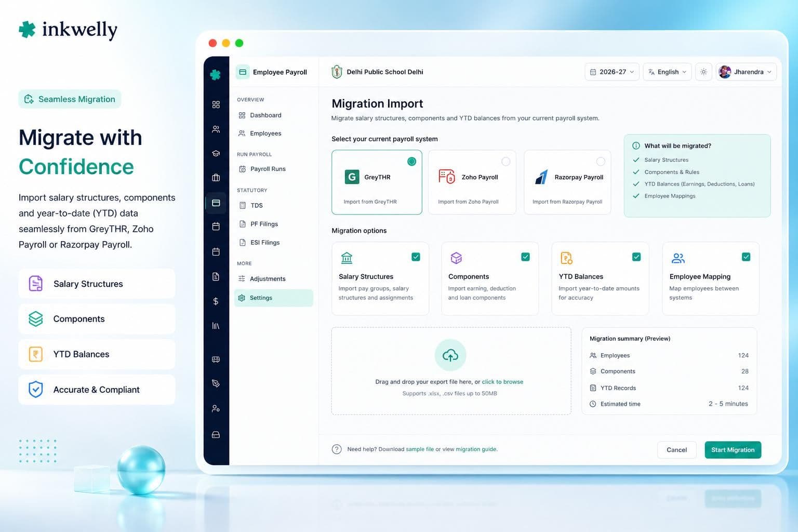Click 'Employee Mappings' in the migrated checklist
798x532 pixels.
coord(670,196)
